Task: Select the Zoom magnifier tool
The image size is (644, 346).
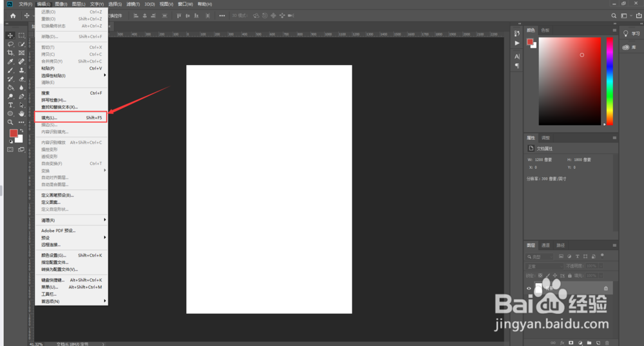Action: pyautogui.click(x=10, y=122)
